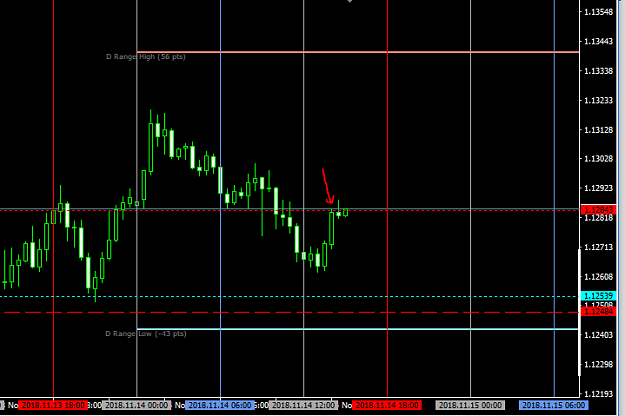625x416 pixels.
Task: Click the 1.13128 price scale value
Action: click(x=599, y=130)
